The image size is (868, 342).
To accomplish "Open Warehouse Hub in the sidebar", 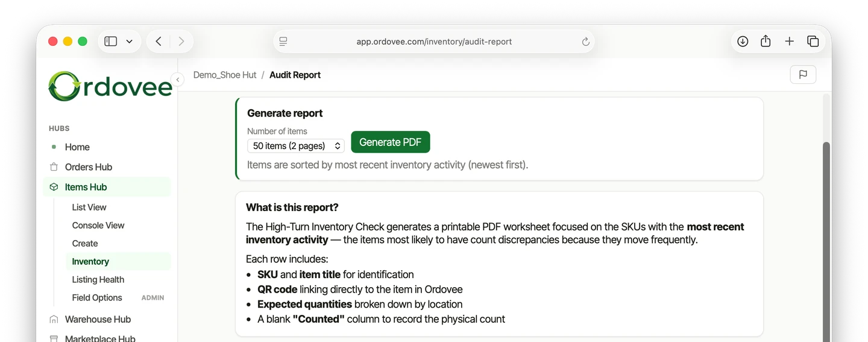I will (x=107, y=320).
